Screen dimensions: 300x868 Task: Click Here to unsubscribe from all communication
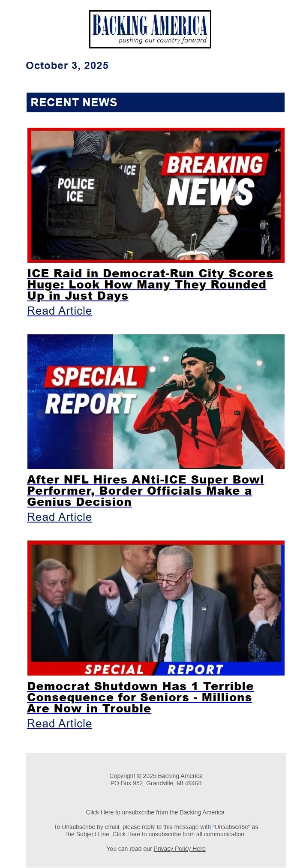(x=126, y=834)
